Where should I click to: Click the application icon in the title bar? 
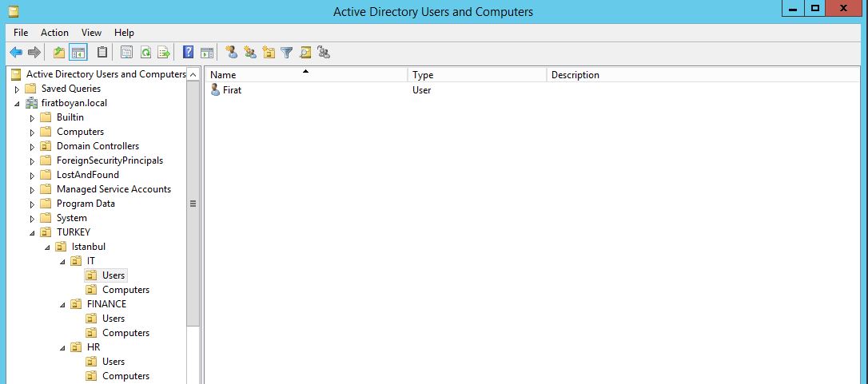[x=14, y=11]
